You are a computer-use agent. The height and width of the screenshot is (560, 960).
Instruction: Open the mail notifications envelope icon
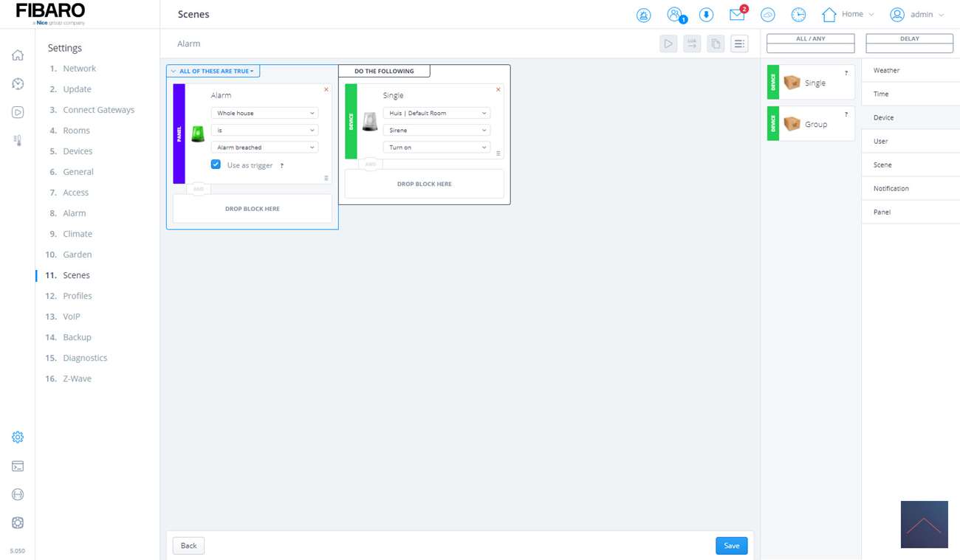pyautogui.click(x=738, y=14)
